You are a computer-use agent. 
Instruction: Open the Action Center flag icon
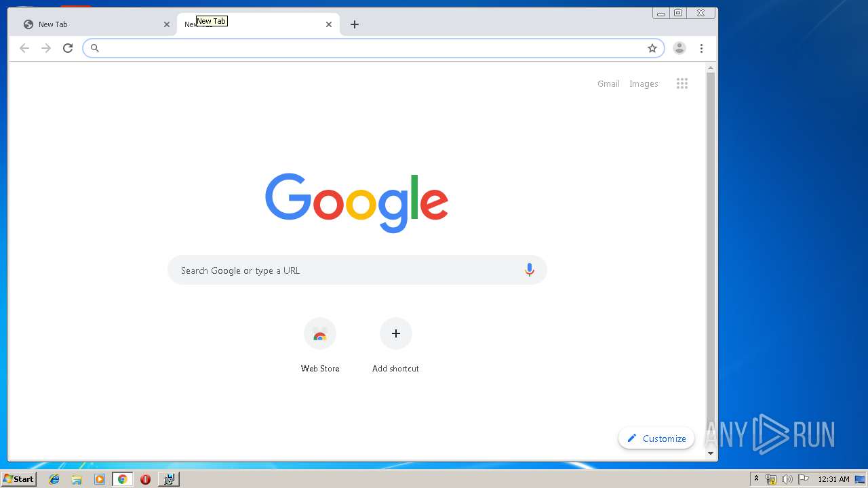coord(804,479)
